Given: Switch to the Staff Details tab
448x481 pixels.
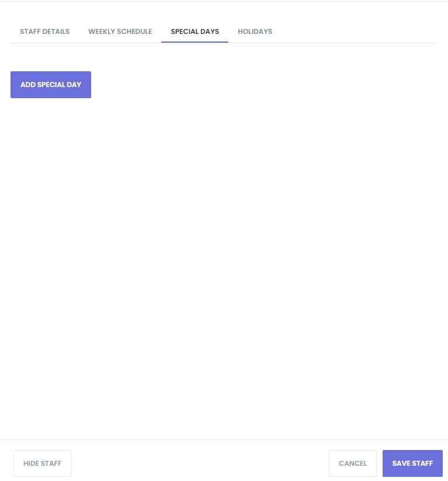Looking at the screenshot, I should point(45,32).
